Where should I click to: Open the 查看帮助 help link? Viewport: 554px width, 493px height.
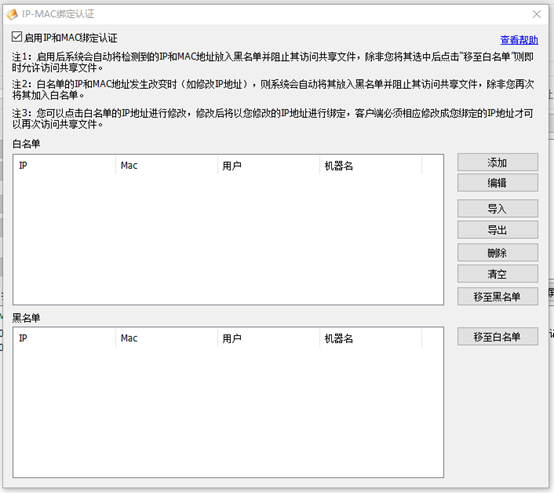coord(519,40)
